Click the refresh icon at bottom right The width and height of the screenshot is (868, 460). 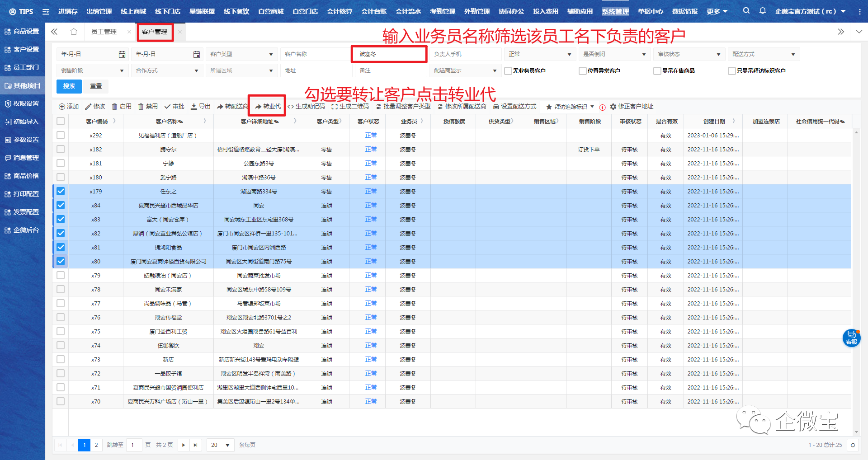pyautogui.click(x=853, y=445)
